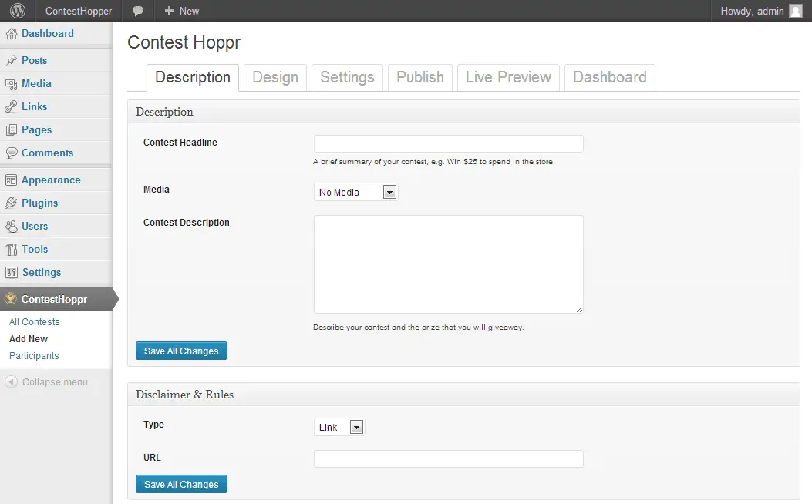Viewport: 812px width, 504px height.
Task: Open Media menu label in sidebar
Action: (36, 84)
